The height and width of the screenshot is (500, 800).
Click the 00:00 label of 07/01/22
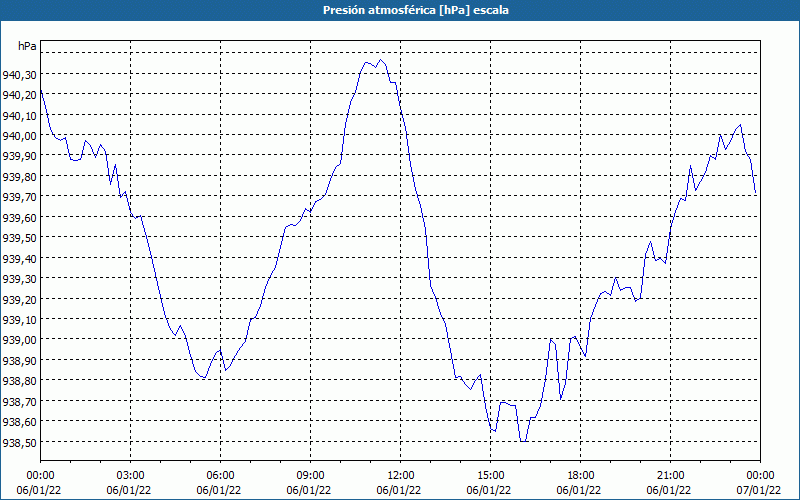click(760, 476)
